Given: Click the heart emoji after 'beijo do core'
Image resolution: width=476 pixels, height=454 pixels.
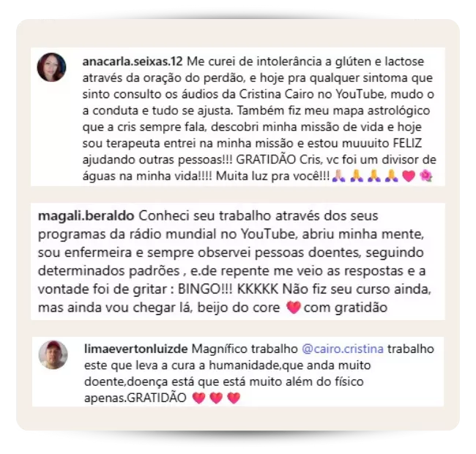Looking at the screenshot, I should 293,307.
